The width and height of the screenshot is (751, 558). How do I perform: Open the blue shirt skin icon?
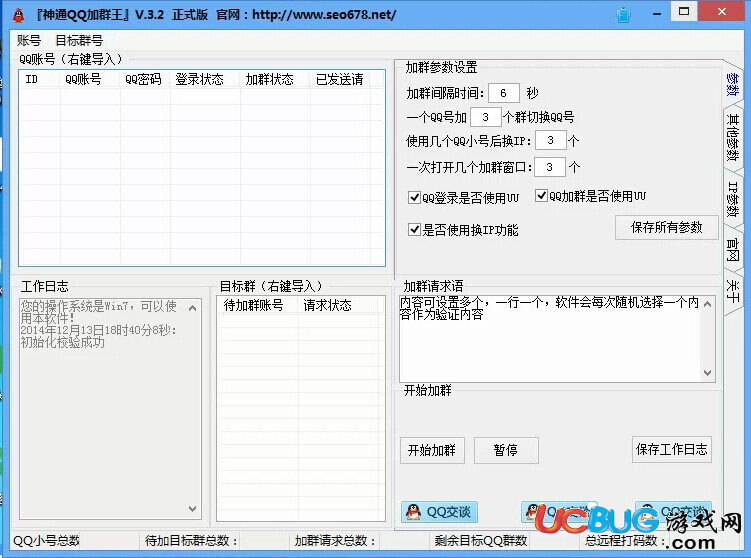pyautogui.click(x=623, y=15)
